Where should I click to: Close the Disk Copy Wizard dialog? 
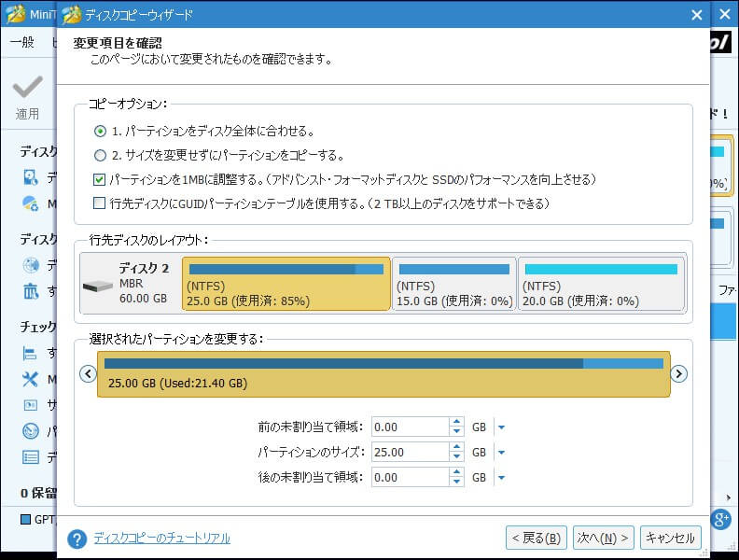click(697, 15)
